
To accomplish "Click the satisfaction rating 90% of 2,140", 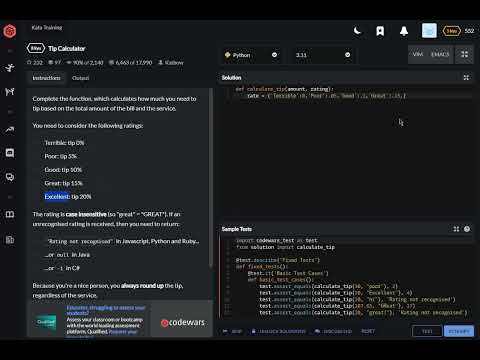I will [85, 63].
